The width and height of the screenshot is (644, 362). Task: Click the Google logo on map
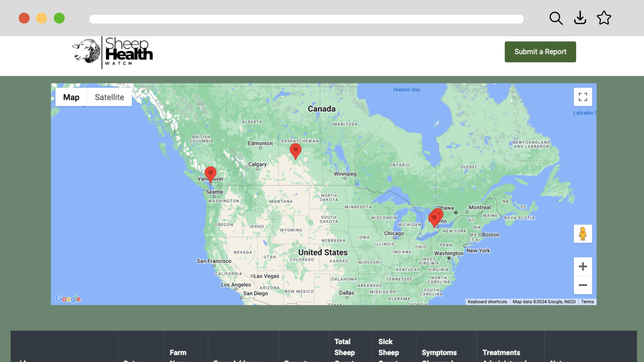(68, 299)
